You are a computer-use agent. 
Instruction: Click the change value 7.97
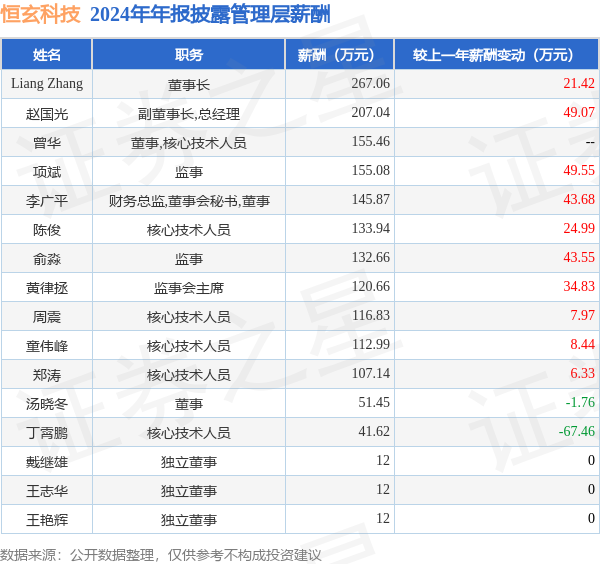point(582,315)
